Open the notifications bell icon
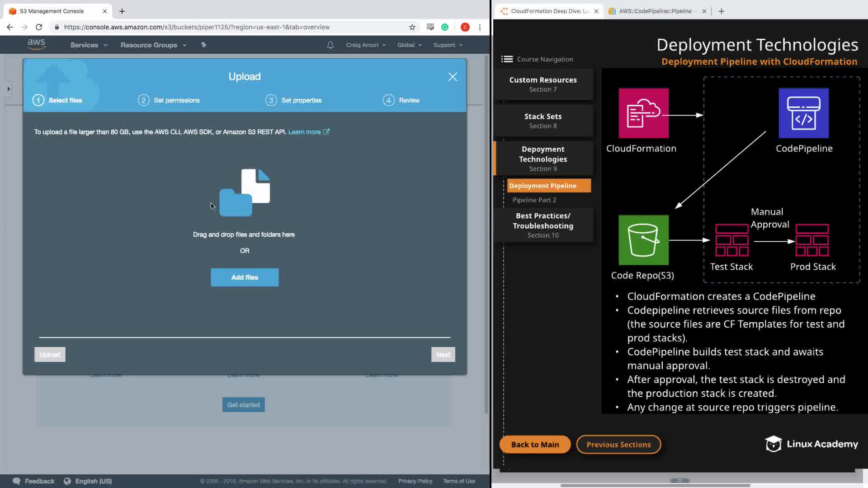Image resolution: width=868 pixels, height=488 pixels. (330, 45)
